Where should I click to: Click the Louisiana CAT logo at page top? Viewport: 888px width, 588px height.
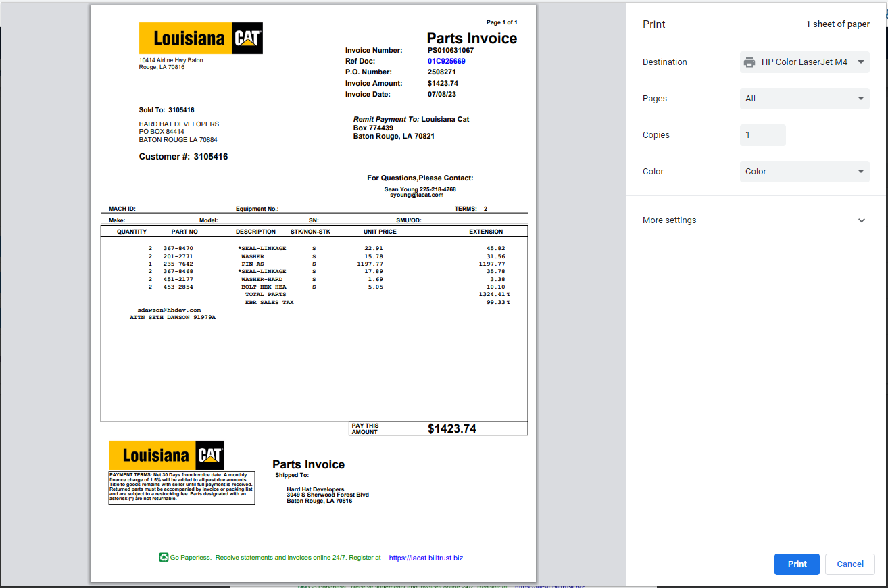[x=201, y=39]
